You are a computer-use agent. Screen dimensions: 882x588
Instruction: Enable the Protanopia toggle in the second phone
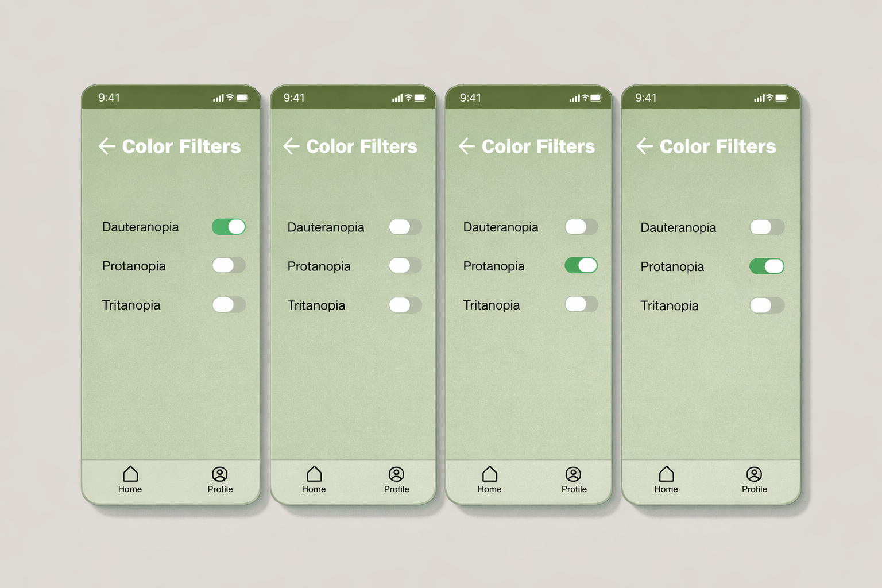pyautogui.click(x=405, y=265)
